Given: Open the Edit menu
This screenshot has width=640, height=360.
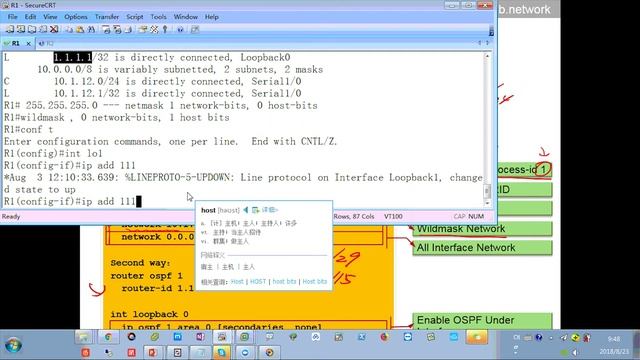Looking at the screenshot, I should click(x=30, y=17).
